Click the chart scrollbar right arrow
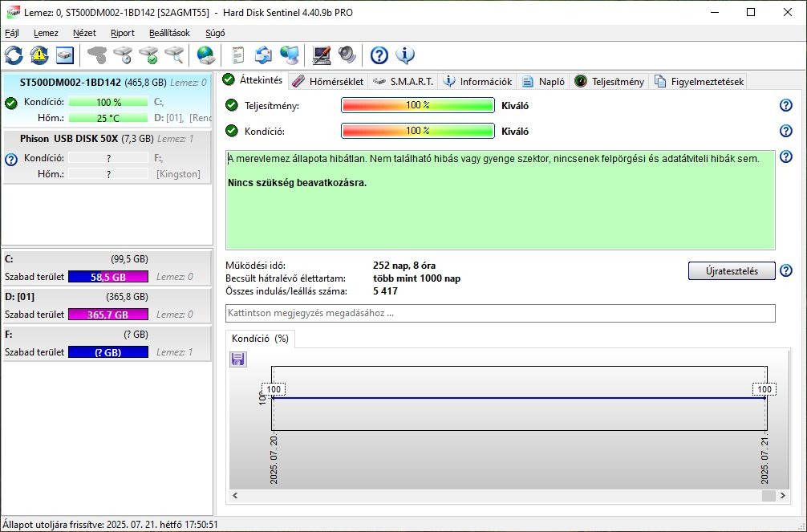 coord(783,495)
